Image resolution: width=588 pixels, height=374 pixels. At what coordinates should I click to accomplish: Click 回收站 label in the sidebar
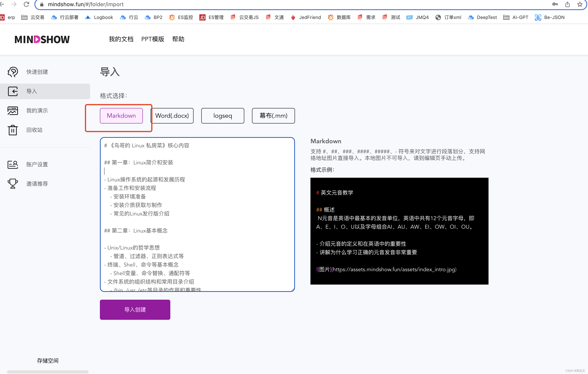click(34, 130)
